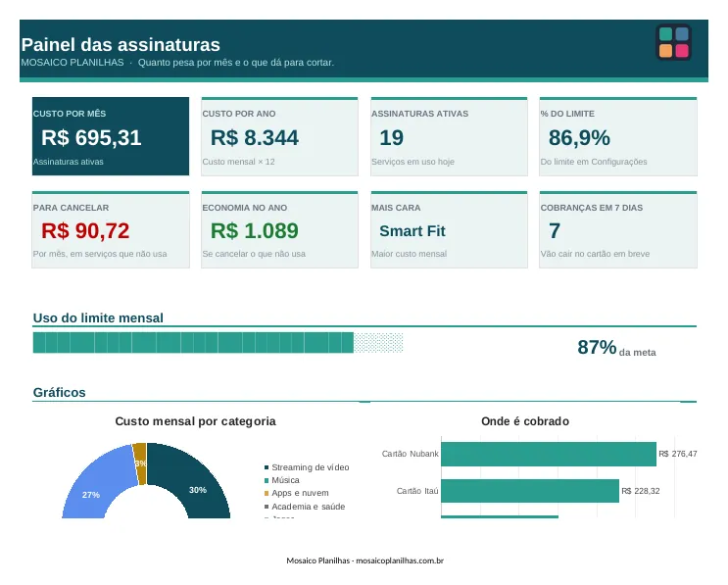This screenshot has height=585, width=728.
Task: Open the mosaicoplanilhas.com.br footer link
Action: [400, 561]
